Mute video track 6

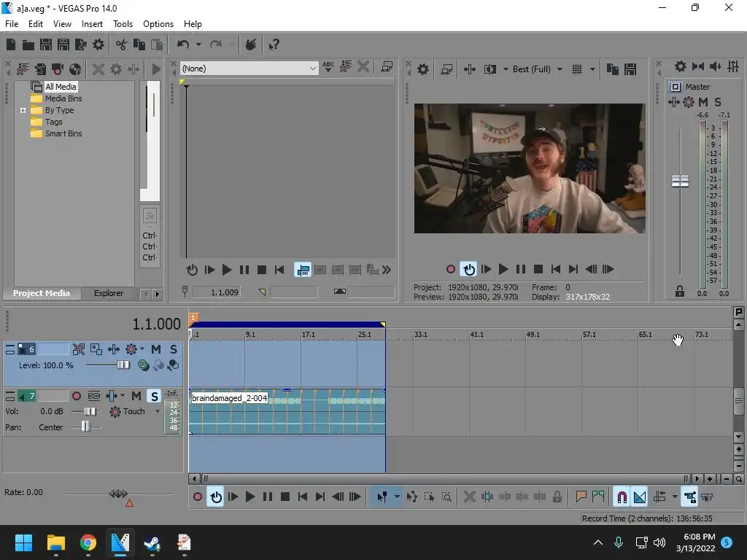click(x=156, y=349)
